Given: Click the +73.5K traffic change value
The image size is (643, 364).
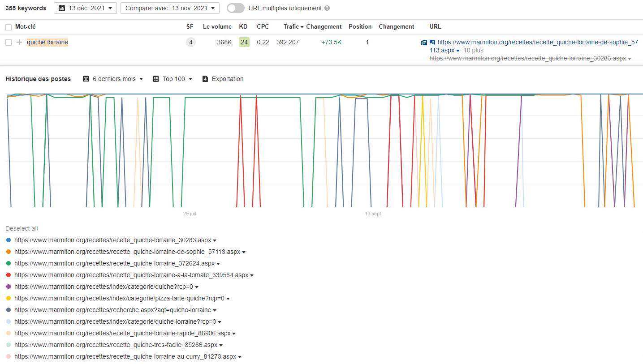Looking at the screenshot, I should point(332,43).
